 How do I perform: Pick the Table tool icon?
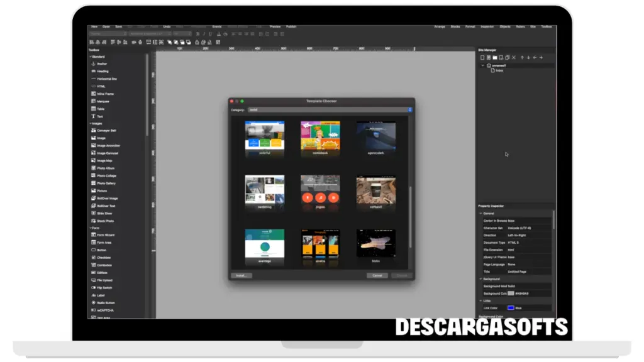tap(93, 109)
